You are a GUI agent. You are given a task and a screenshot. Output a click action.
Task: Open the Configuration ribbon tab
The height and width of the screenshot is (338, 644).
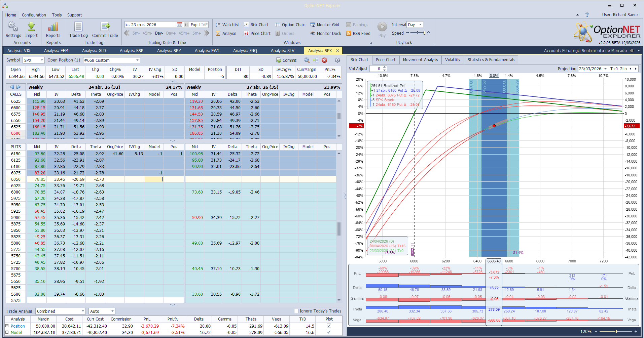coord(34,15)
